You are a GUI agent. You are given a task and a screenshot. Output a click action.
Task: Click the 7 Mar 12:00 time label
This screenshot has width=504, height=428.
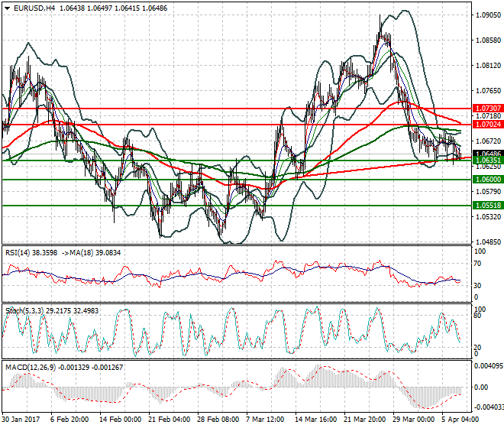[x=265, y=420]
